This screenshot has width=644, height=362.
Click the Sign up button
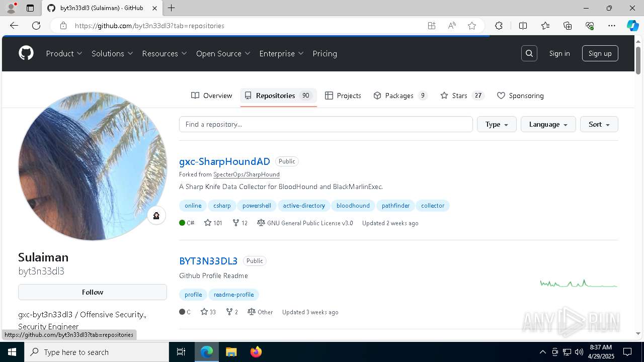point(600,53)
